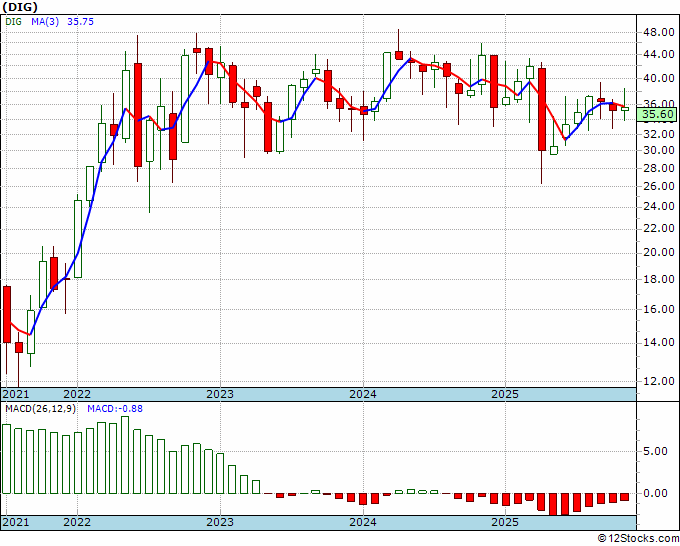Click 2025 on the price chart time axis
The width and height of the screenshot is (680, 546).
point(505,394)
